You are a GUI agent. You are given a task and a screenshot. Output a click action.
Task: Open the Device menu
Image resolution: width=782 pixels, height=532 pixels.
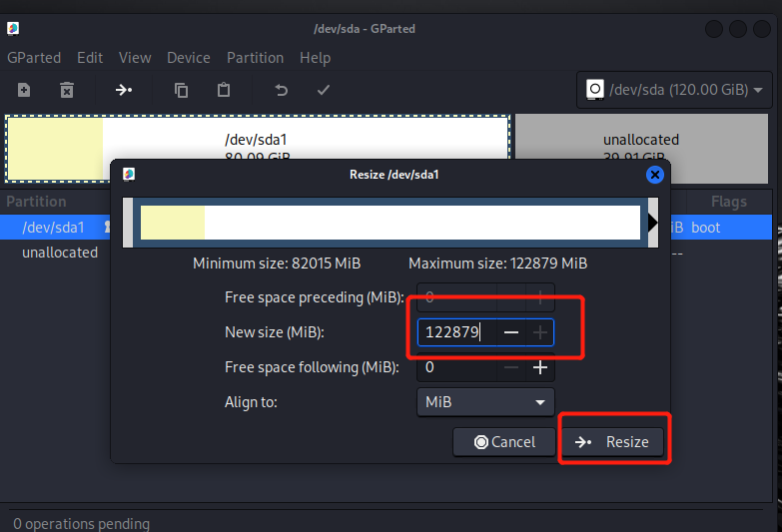189,58
